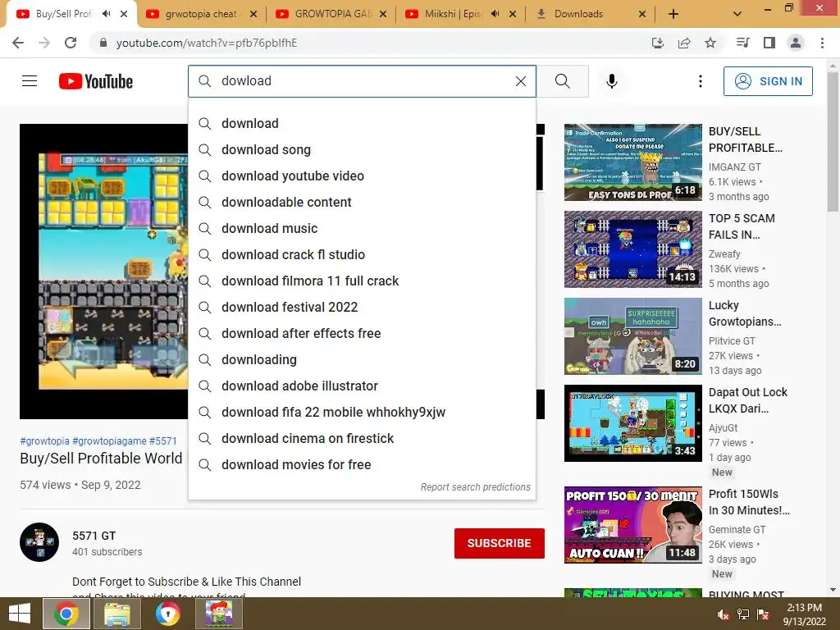Open the Chrome profile avatar
The width and height of the screenshot is (840, 630).
796,43
